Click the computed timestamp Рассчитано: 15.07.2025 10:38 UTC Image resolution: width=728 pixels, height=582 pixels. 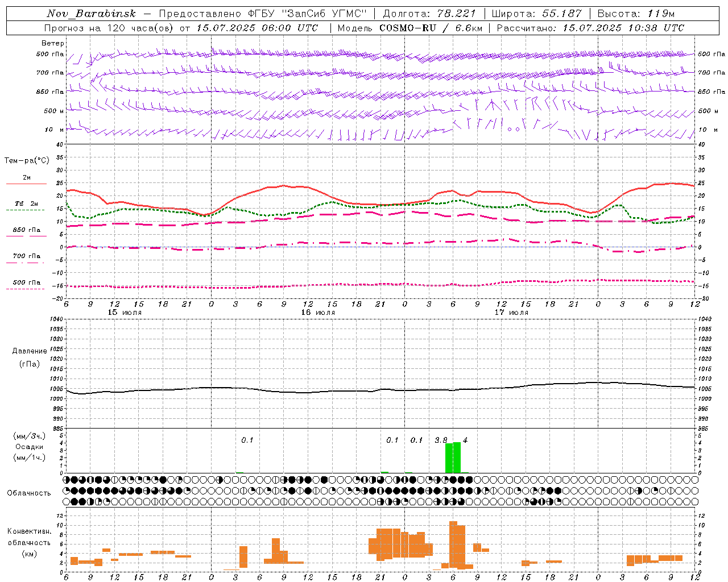click(590, 28)
